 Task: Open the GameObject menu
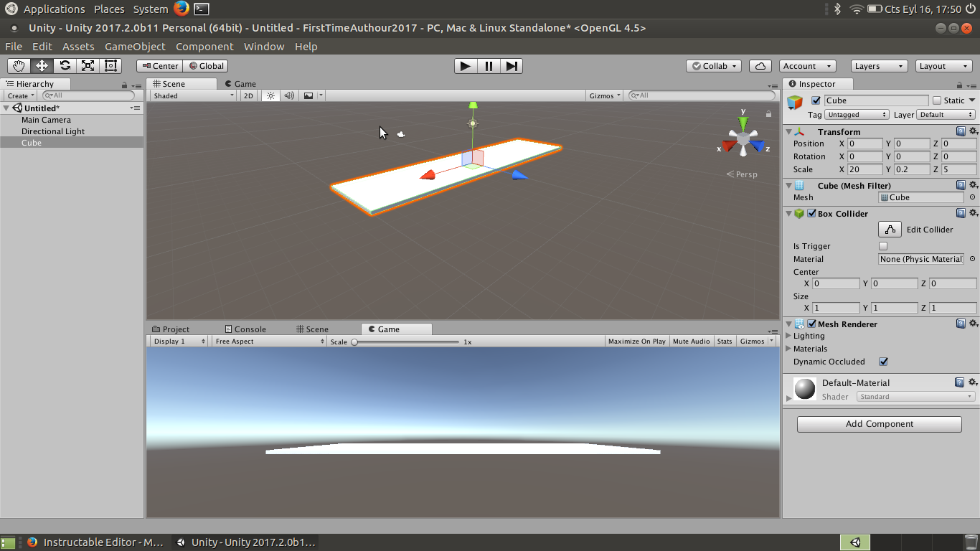tap(135, 47)
